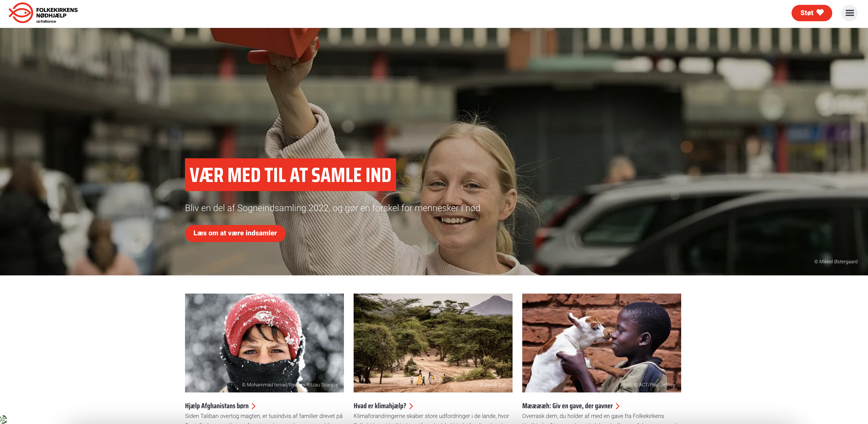Click the boy holding goat photo

(601, 343)
